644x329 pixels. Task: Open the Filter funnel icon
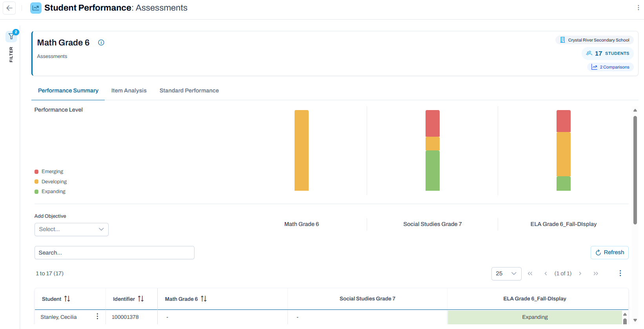[11, 36]
